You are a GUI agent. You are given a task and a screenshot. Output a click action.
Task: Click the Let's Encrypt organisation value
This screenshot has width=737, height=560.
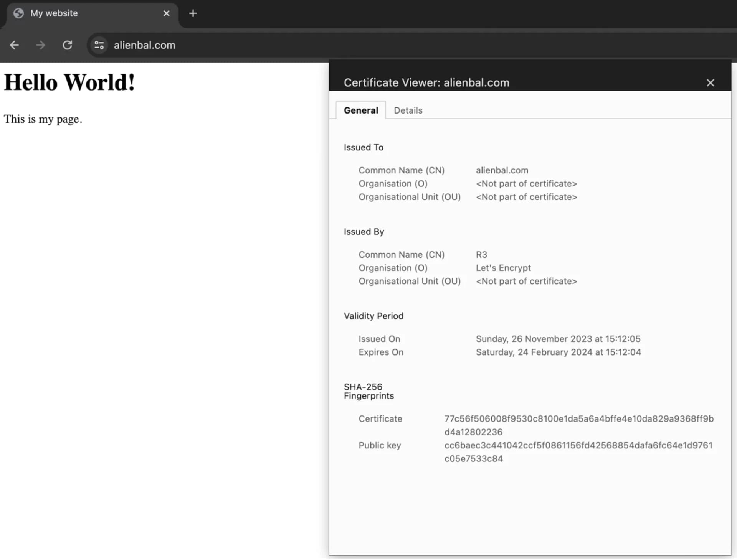503,268
